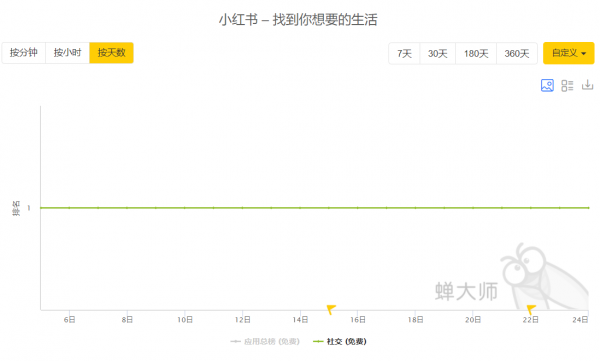Download chart data icon
This screenshot has width=600, height=361.
click(x=587, y=85)
